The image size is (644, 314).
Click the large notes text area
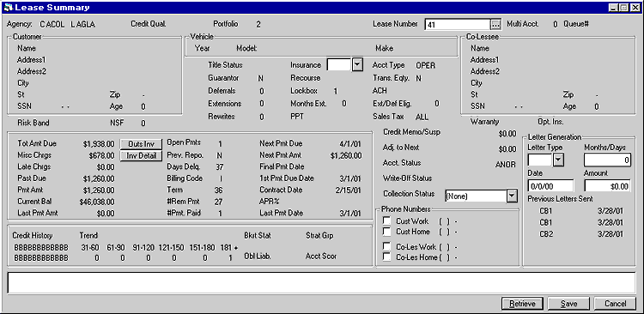click(322, 283)
